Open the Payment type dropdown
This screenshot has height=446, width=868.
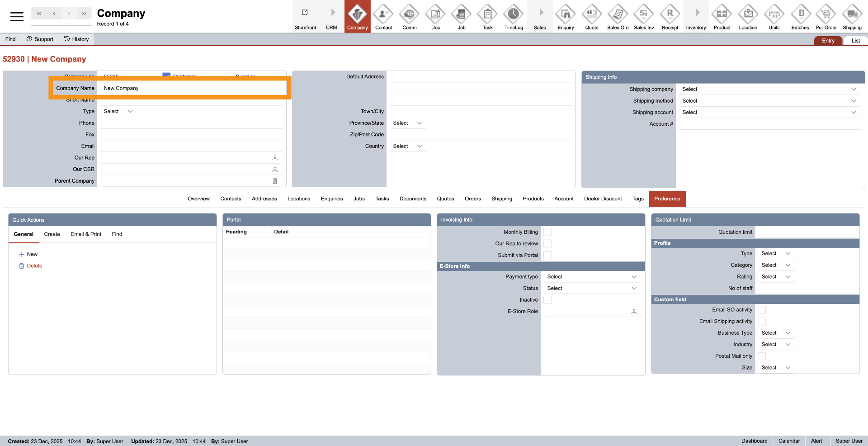591,277
